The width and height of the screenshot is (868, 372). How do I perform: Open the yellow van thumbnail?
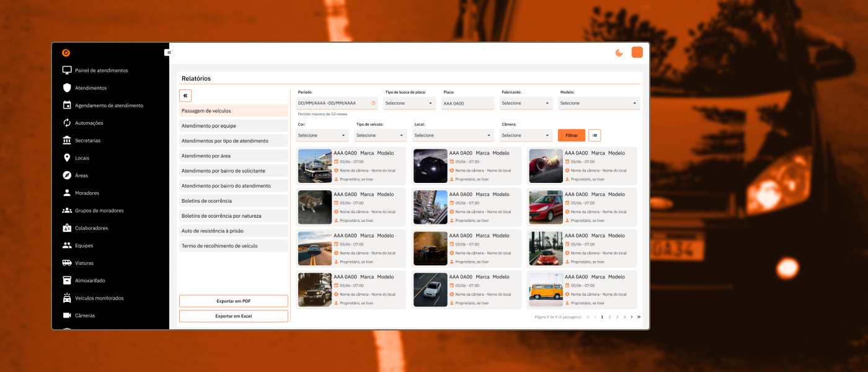pos(546,290)
